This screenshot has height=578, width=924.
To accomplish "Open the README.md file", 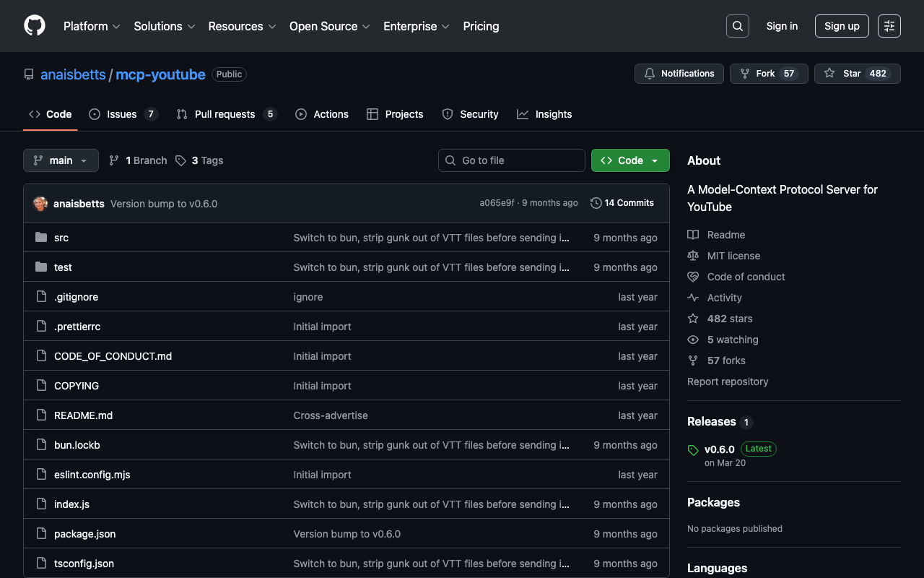I will (x=83, y=415).
